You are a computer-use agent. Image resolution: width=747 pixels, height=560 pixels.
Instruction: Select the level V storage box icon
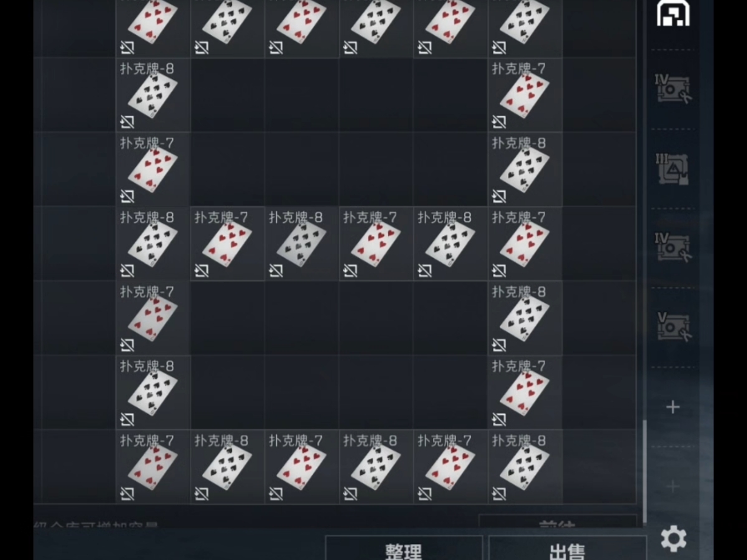[x=674, y=326]
